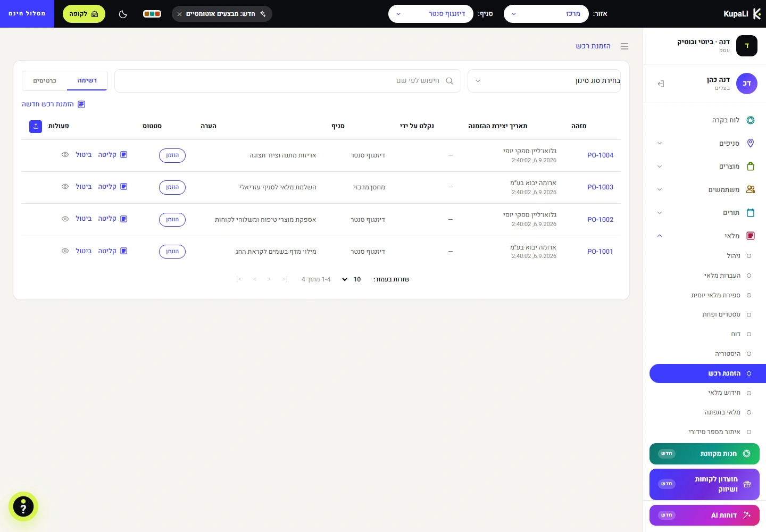Click the search magnifier icon
Image resolution: width=766 pixels, height=532 pixels.
click(x=449, y=81)
